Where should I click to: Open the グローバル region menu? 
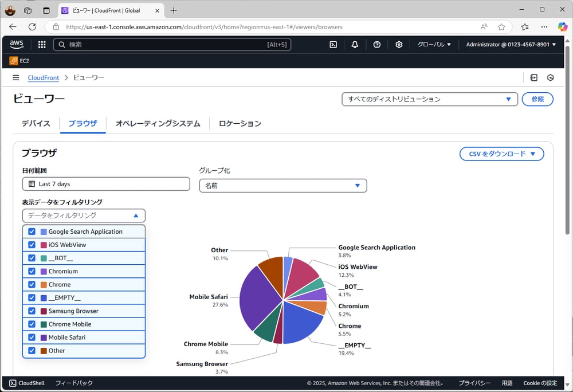point(434,45)
